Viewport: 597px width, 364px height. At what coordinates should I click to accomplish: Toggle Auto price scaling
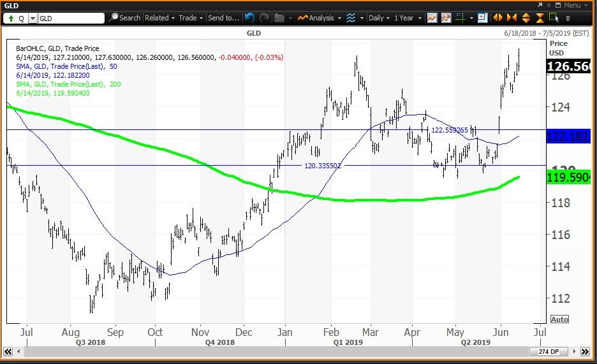click(x=559, y=319)
